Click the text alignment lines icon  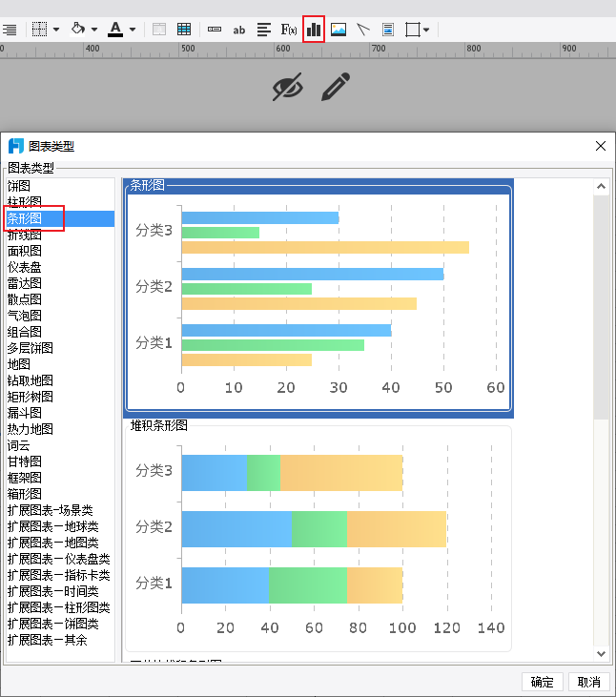tap(264, 30)
